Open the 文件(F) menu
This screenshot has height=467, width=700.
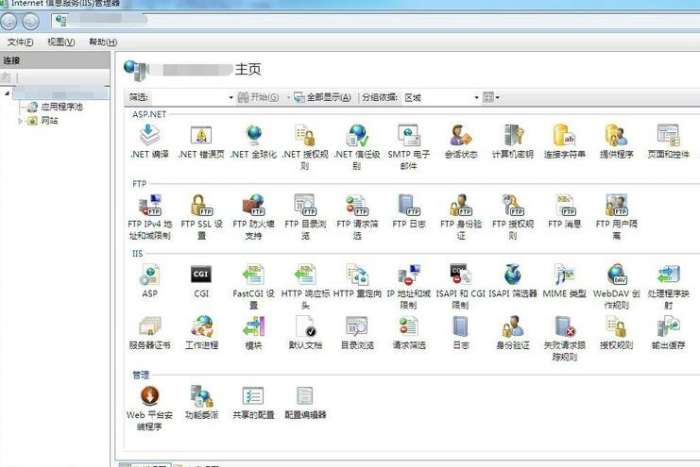(x=21, y=42)
